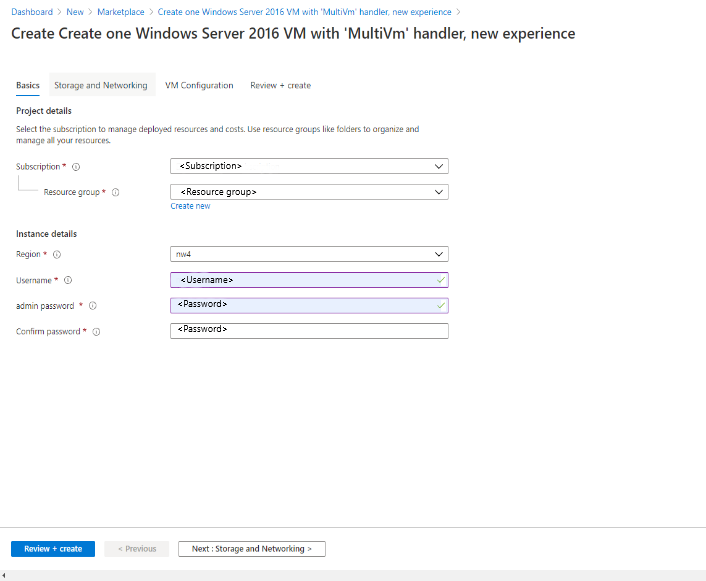Click the Subscription info icon

pyautogui.click(x=76, y=167)
